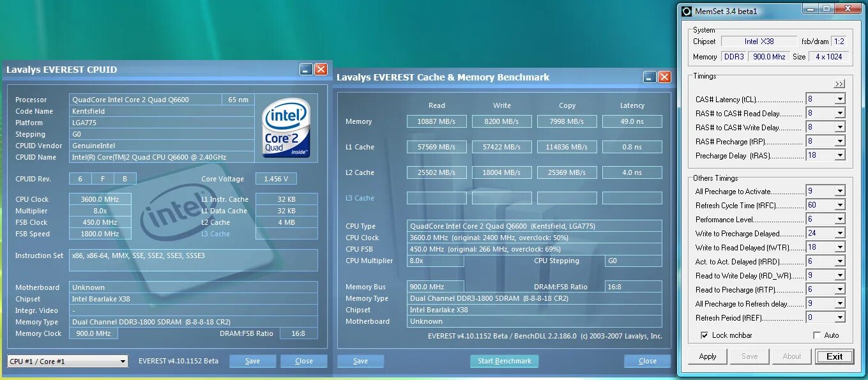Image resolution: width=868 pixels, height=380 pixels.
Task: Click the DDR3 memory type field in MemSet
Action: click(734, 57)
